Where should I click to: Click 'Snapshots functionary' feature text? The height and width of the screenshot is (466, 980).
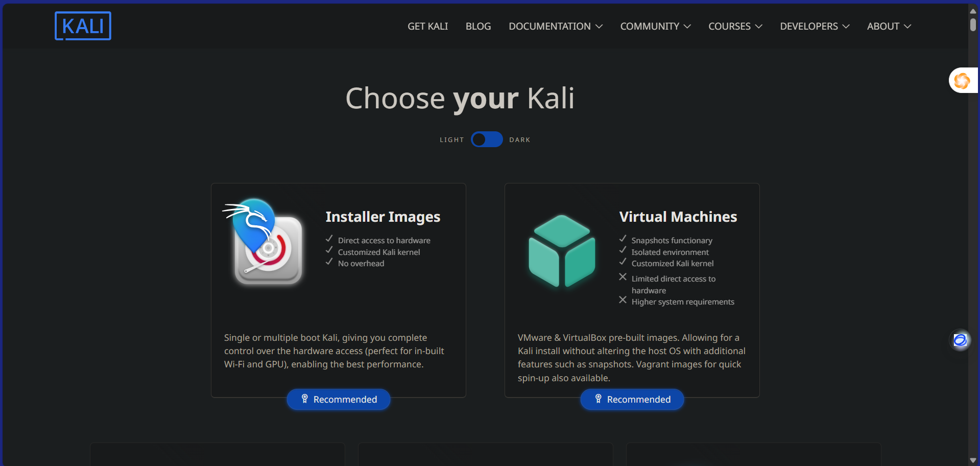(x=672, y=240)
